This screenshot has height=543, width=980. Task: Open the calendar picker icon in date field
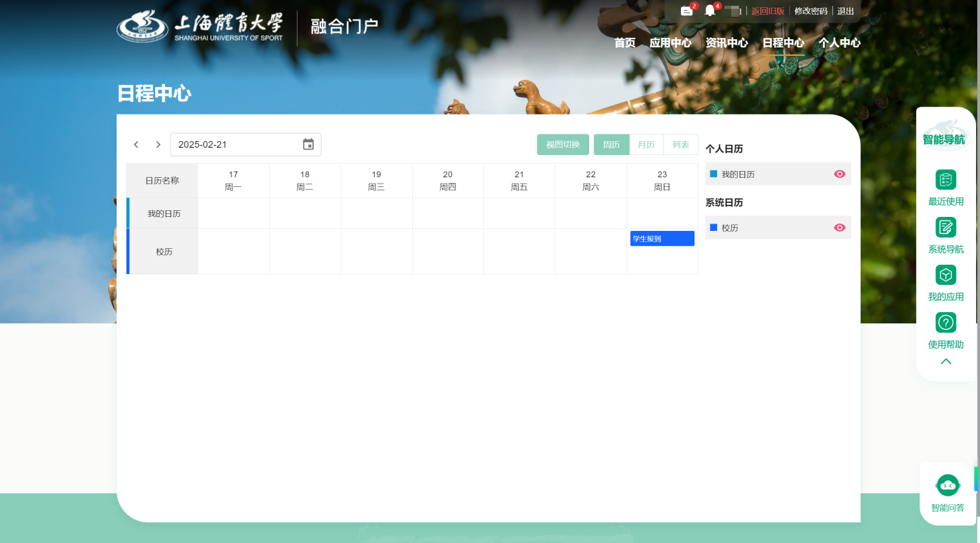pos(308,144)
